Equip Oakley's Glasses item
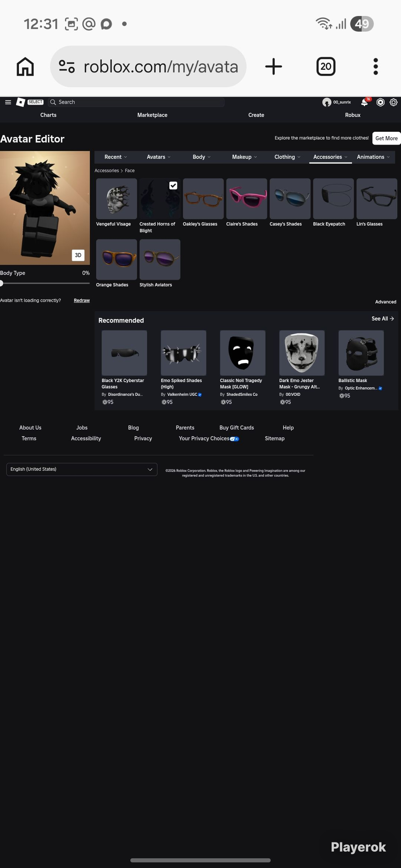The height and width of the screenshot is (868, 401). 203,199
